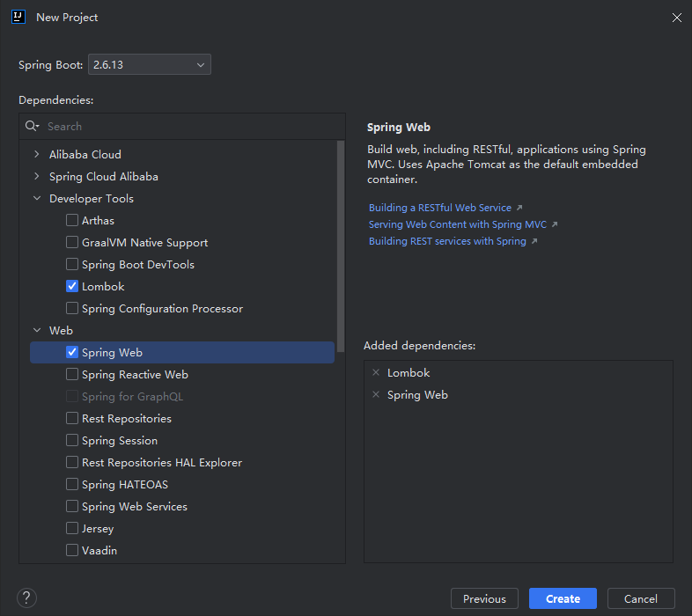Screen dimensions: 692x616
Task: Go back with the Previous button
Action: [x=484, y=598]
